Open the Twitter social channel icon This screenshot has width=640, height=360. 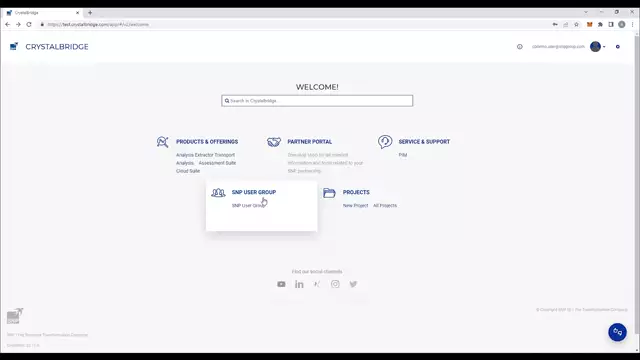353,284
